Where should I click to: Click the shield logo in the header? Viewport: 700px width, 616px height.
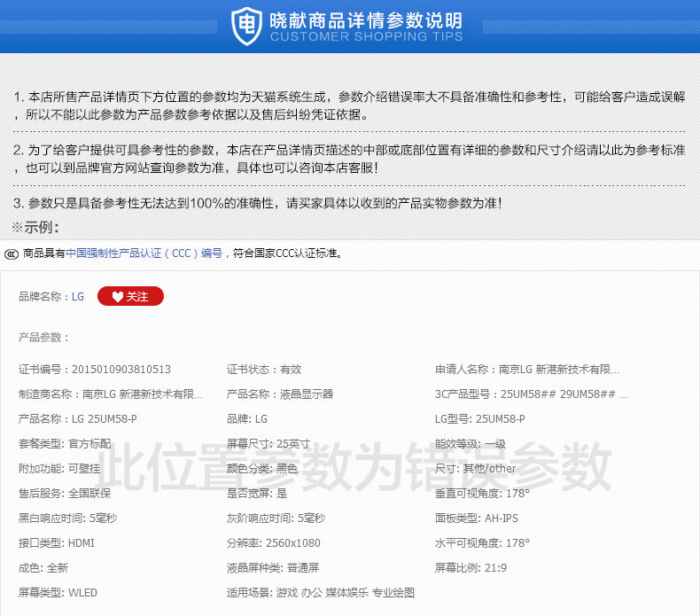click(x=246, y=27)
